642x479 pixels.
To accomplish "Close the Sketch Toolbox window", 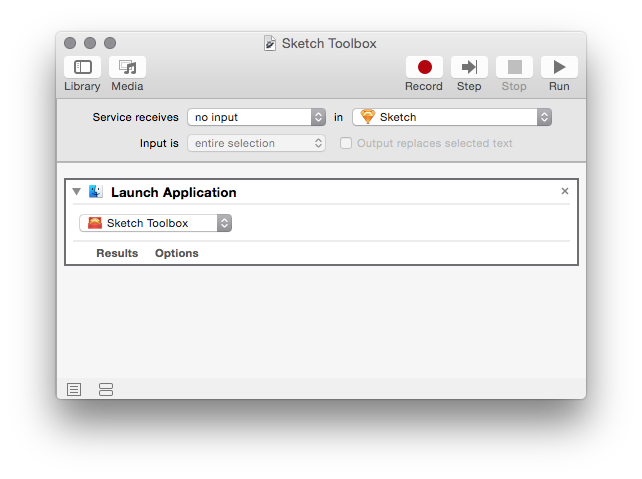I will [70, 43].
